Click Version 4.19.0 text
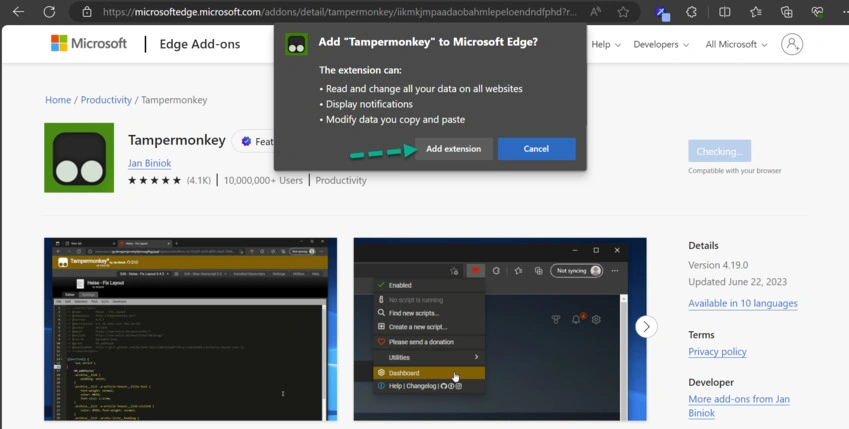The height and width of the screenshot is (429, 849). [718, 265]
